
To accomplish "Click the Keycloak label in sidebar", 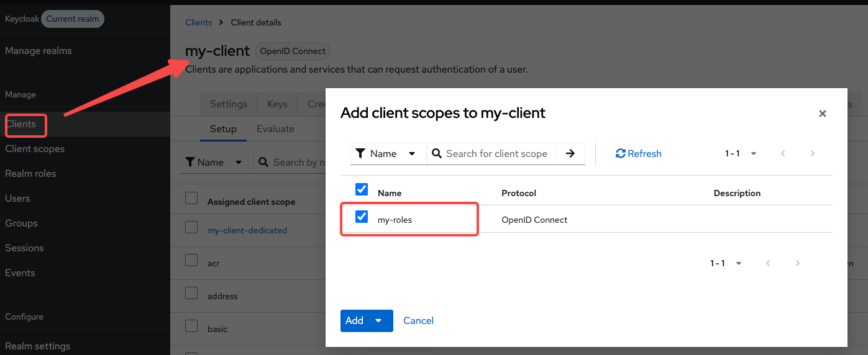I will [x=22, y=19].
